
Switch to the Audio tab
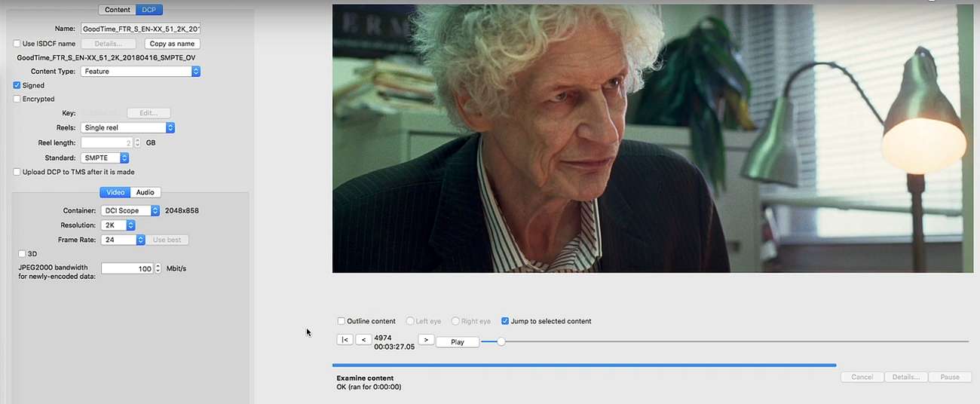(145, 192)
